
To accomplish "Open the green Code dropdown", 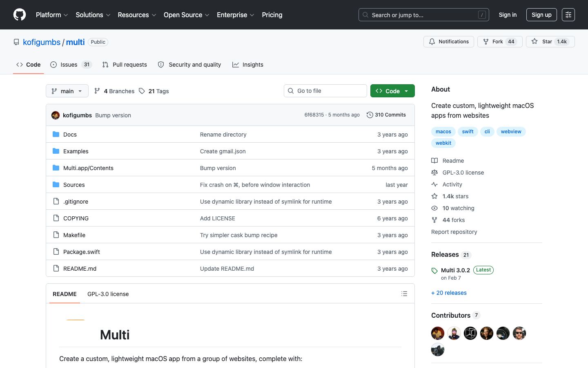I will pyautogui.click(x=392, y=91).
